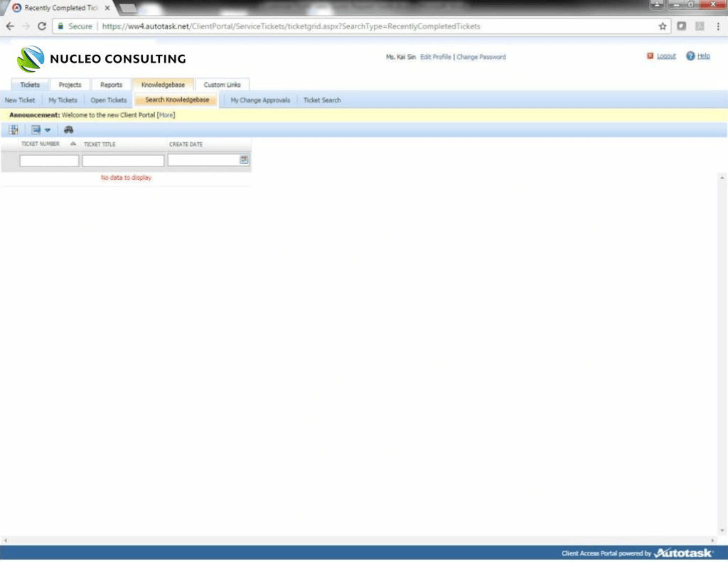
Task: Open the Create Date calendar picker
Action: click(244, 161)
